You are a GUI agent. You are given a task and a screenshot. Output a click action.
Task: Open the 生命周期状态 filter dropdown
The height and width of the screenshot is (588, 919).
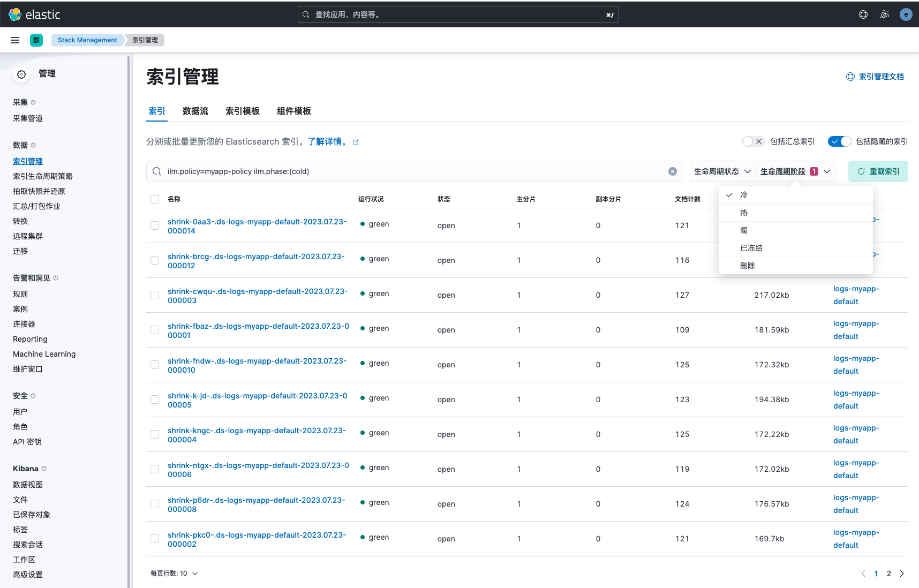(722, 171)
